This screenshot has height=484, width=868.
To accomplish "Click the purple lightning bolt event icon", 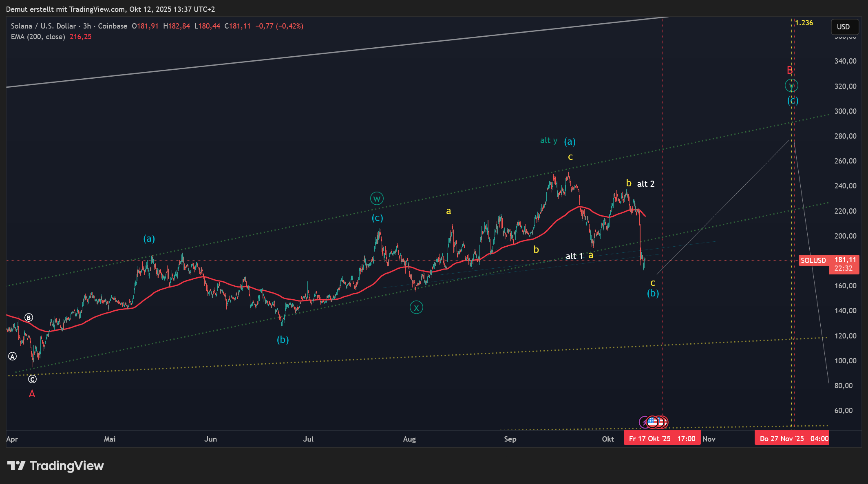I will (644, 422).
